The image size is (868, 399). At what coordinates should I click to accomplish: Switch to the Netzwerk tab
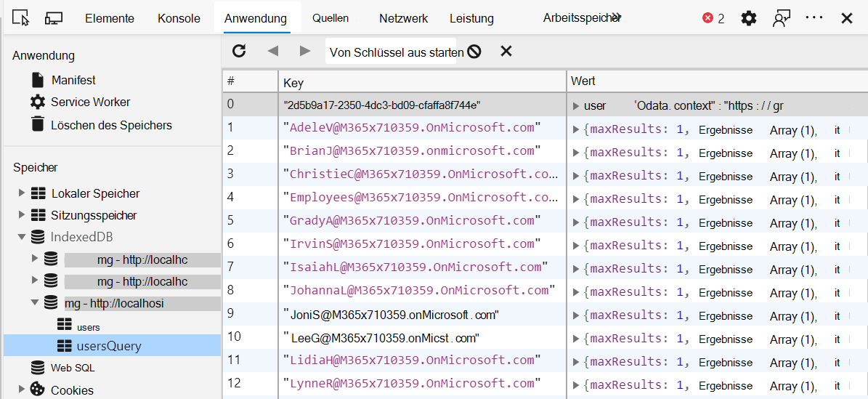404,18
